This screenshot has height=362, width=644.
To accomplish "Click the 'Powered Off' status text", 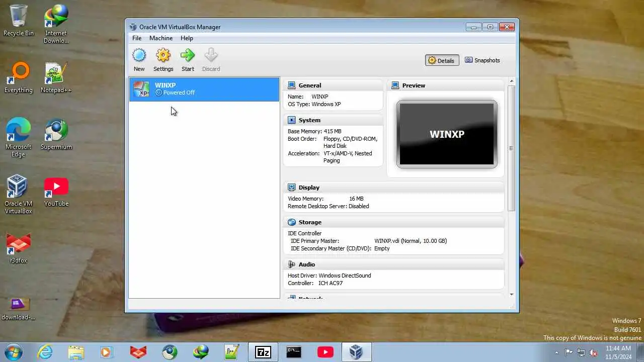I will coord(179,93).
